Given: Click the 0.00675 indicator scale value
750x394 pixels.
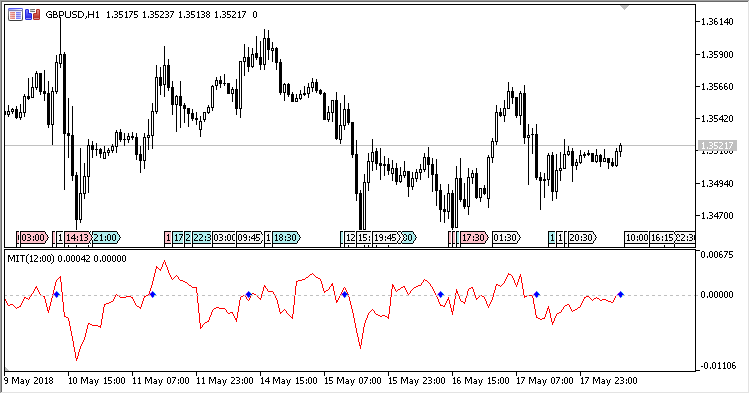Looking at the screenshot, I should [x=717, y=255].
